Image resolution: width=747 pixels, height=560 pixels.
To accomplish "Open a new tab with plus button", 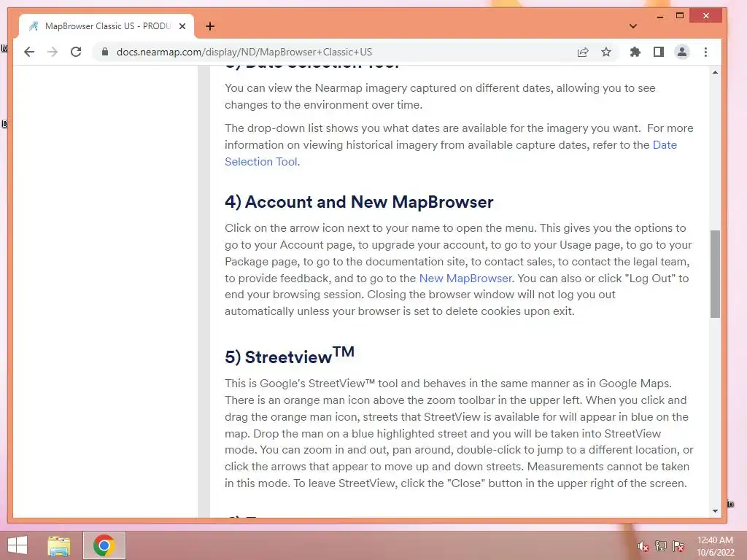I will tap(209, 26).
